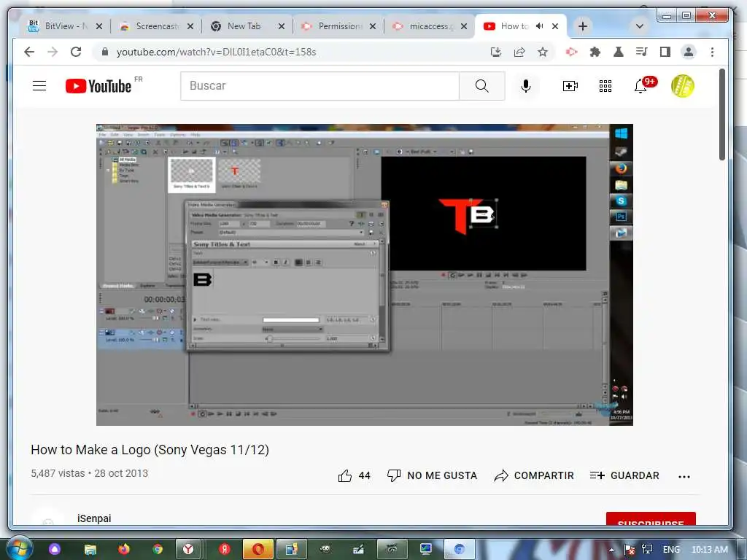The image size is (747, 560).
Task: Switch to Permission tab
Action: click(x=333, y=26)
